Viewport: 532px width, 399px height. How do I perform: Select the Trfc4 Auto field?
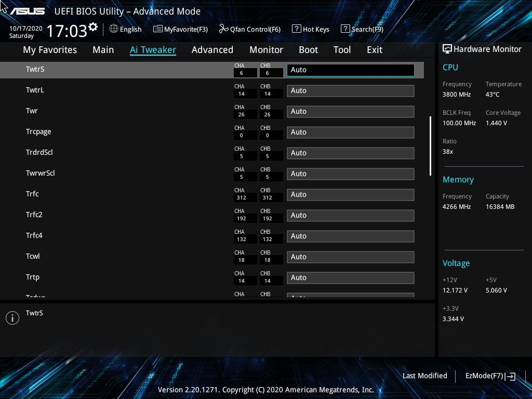pyautogui.click(x=351, y=236)
